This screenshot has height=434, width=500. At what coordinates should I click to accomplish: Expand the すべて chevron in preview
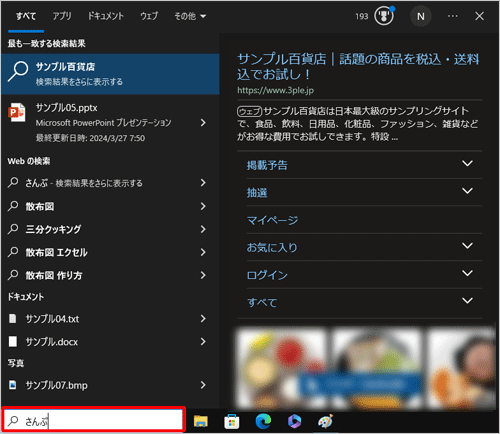pyautogui.click(x=468, y=301)
